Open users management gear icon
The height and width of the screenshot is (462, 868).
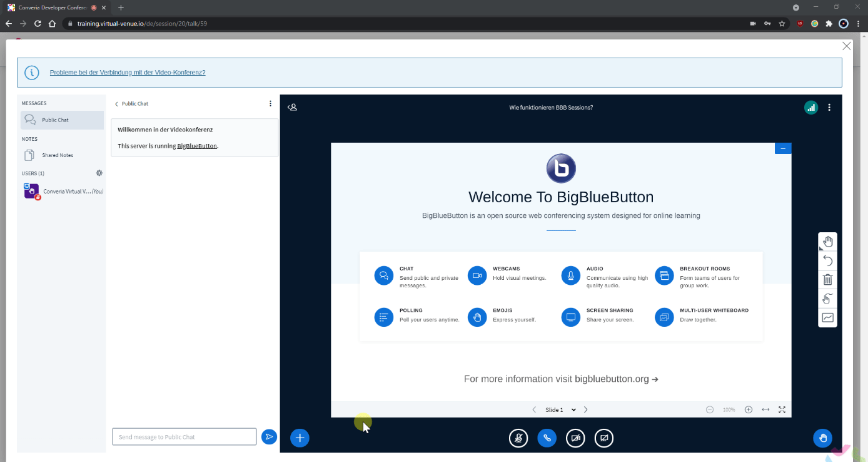(x=99, y=173)
